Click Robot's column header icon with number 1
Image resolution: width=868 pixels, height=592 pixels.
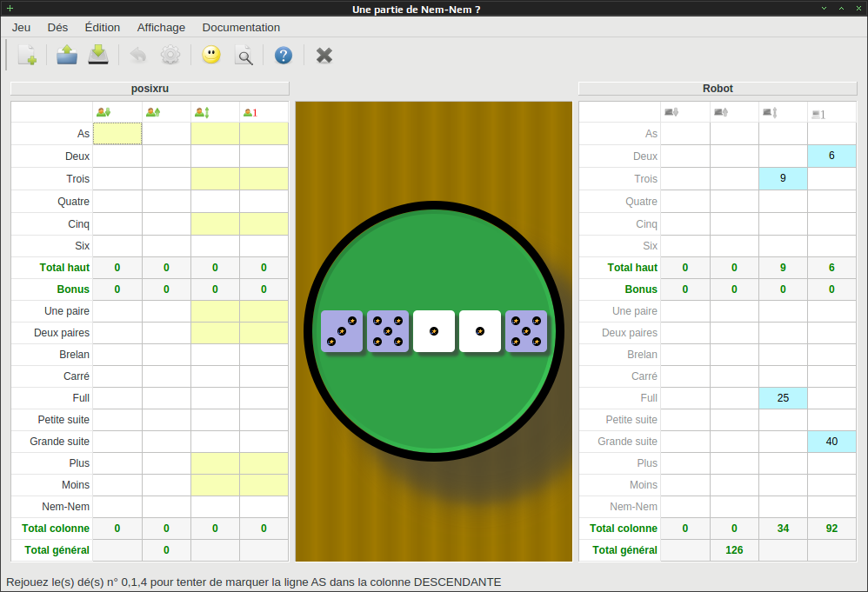click(x=818, y=115)
